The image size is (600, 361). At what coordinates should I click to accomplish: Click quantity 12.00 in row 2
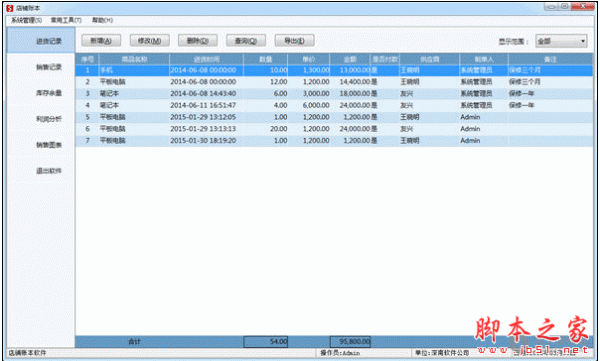pyautogui.click(x=279, y=82)
